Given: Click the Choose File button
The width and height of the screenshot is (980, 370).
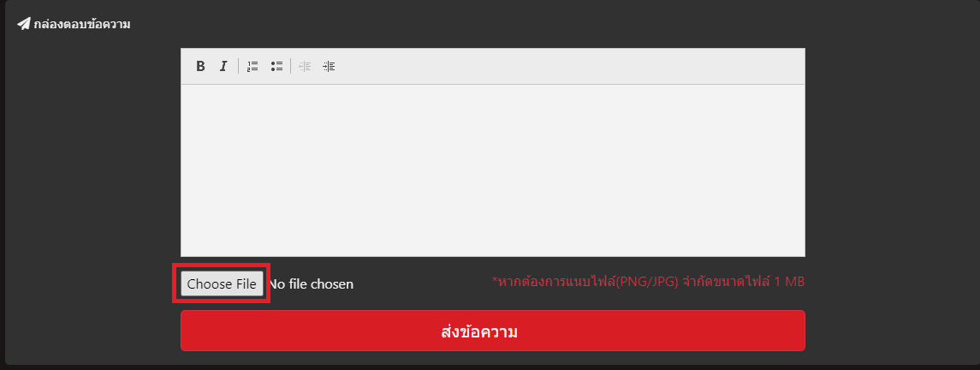Looking at the screenshot, I should 222,283.
